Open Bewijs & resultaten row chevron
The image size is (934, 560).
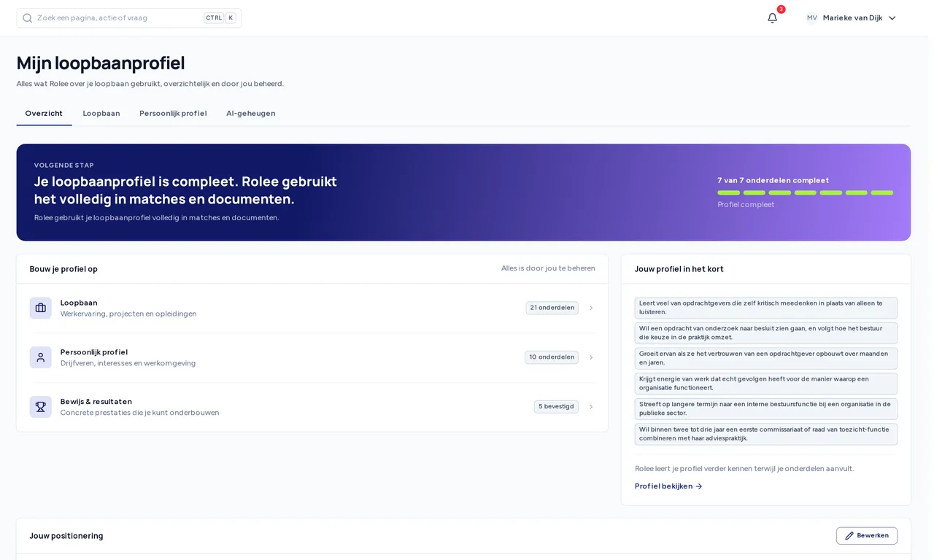pyautogui.click(x=591, y=407)
